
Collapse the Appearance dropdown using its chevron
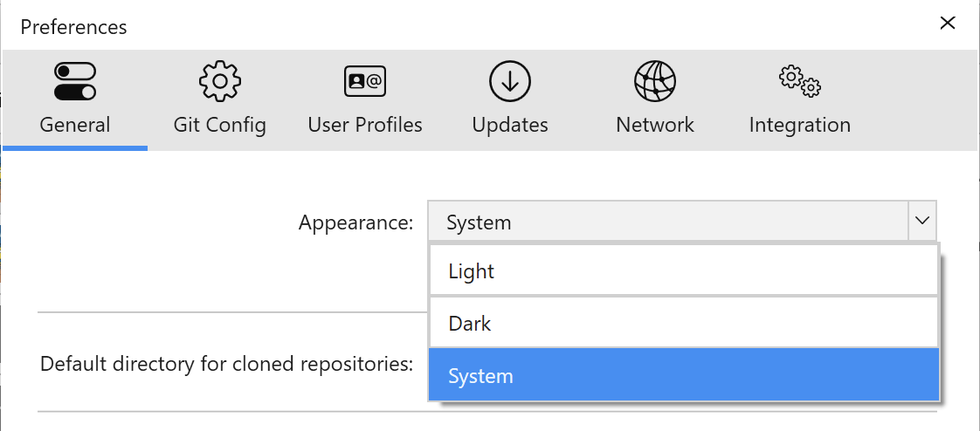(x=921, y=222)
